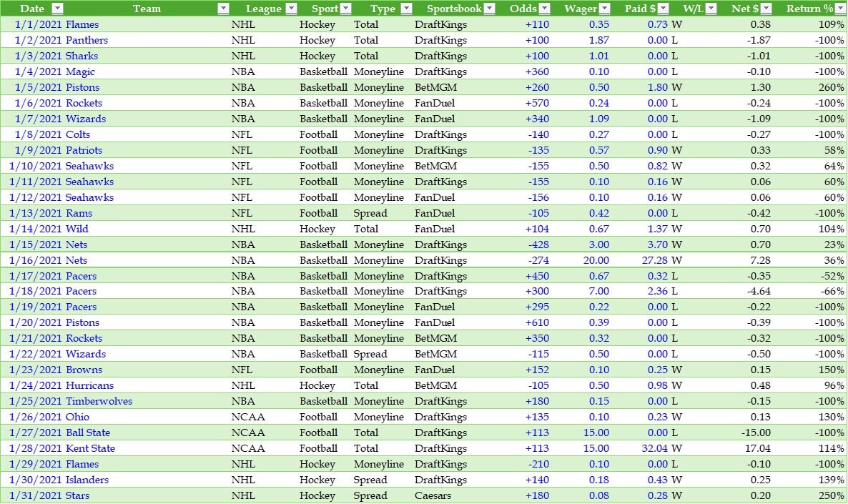848x504 pixels.
Task: Expand the Date filter dropdown
Action: tap(56, 9)
